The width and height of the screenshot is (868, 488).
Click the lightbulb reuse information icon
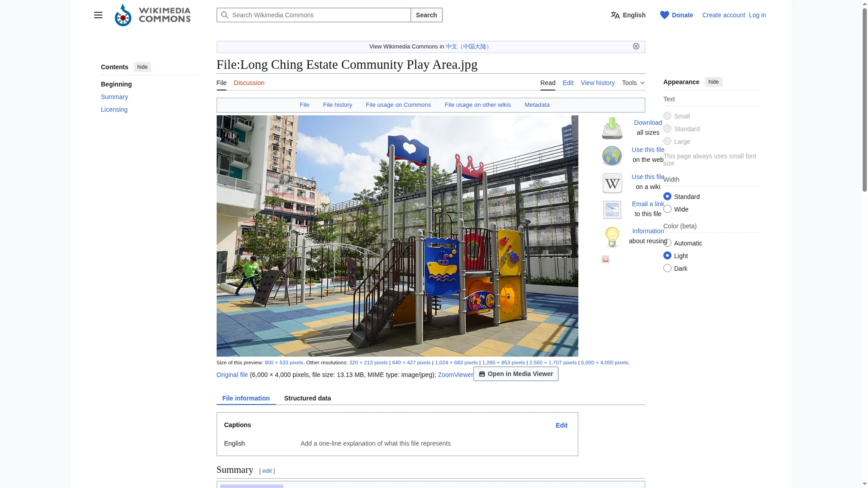point(612,237)
